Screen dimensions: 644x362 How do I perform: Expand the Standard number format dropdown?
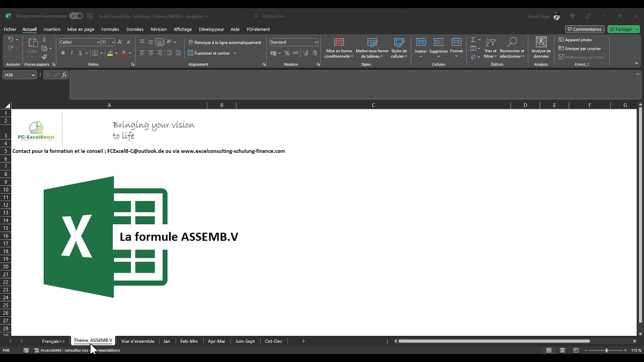[x=316, y=42]
